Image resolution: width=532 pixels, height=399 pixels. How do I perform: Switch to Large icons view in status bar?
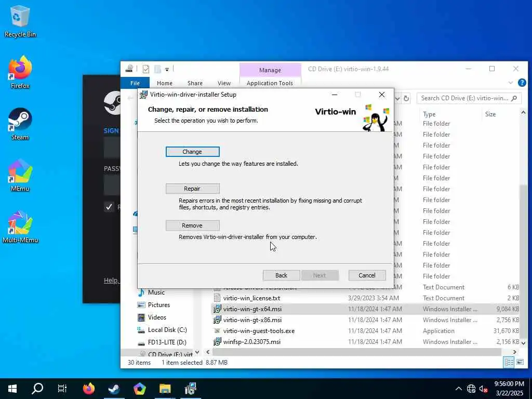click(x=520, y=362)
